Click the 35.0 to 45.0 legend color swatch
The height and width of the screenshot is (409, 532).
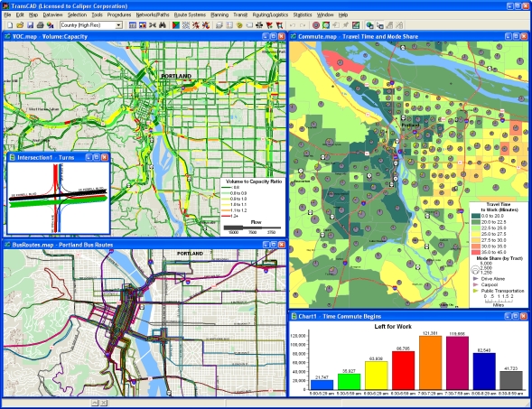tap(476, 252)
